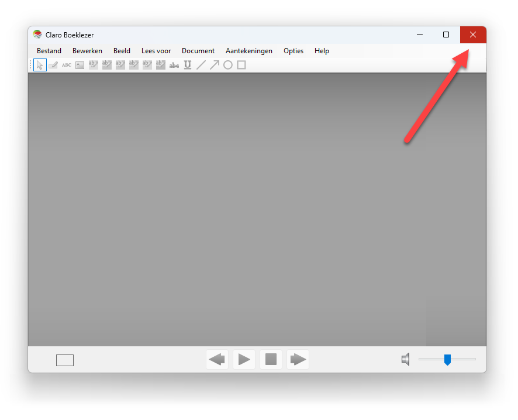
Task: Open the Lees voor menu
Action: point(156,51)
